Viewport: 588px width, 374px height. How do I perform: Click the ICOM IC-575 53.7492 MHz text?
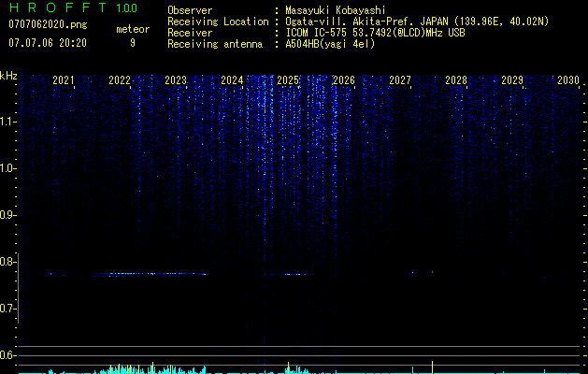pyautogui.click(x=375, y=33)
